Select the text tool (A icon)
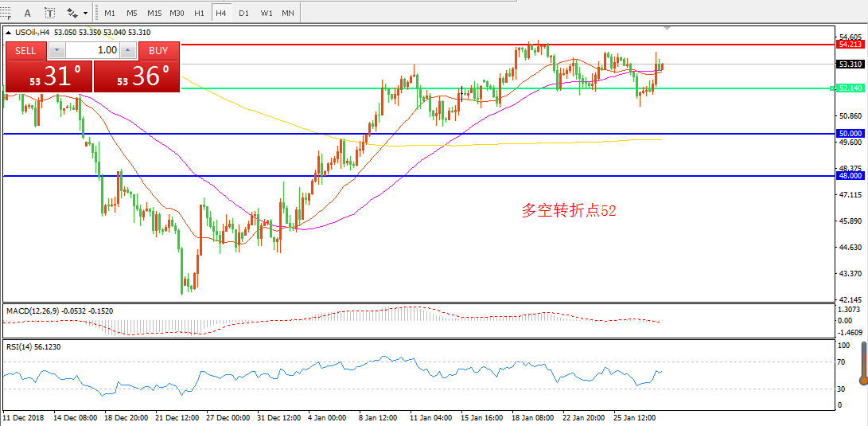The image size is (868, 426). click(28, 13)
